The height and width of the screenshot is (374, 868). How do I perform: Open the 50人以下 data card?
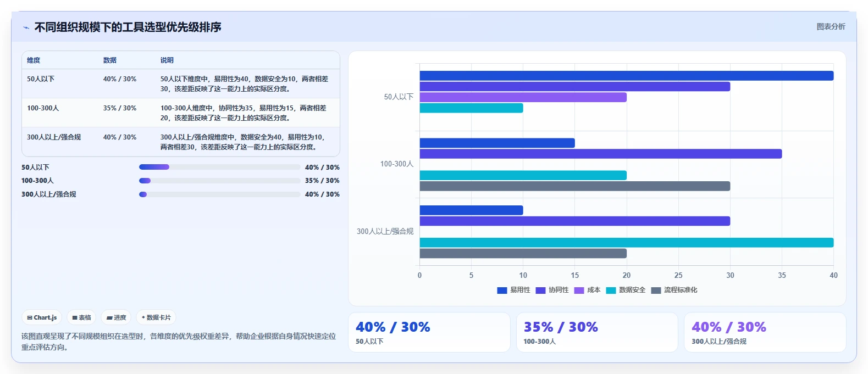point(429,332)
